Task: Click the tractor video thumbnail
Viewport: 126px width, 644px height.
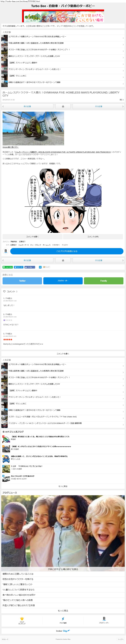Action: coord(33,128)
